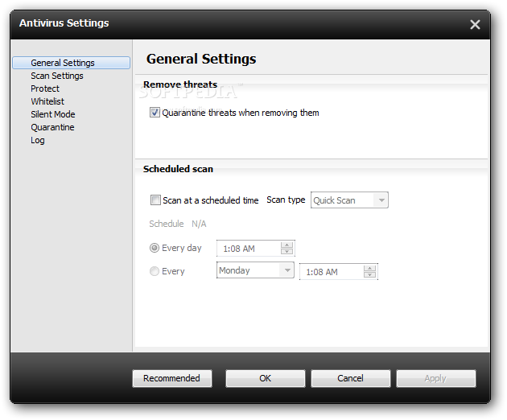
Task: Expand the Monday weekday dropdown
Action: tap(255, 270)
